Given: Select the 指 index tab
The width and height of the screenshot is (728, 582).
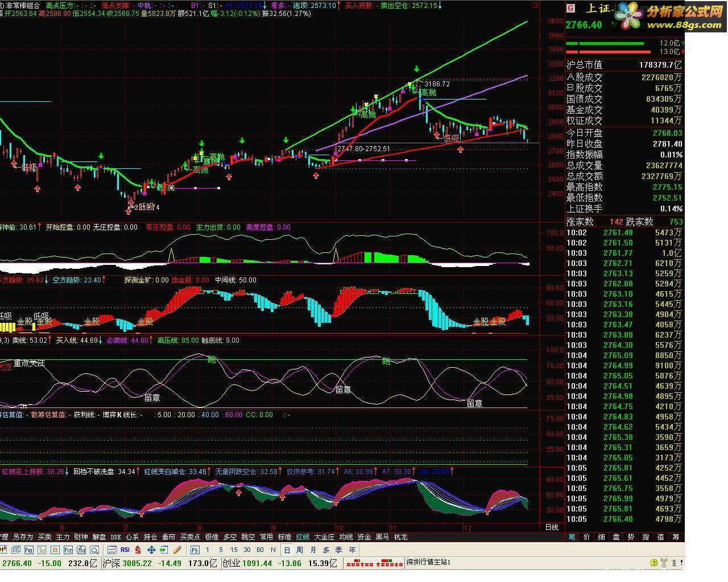Looking at the screenshot, I should point(646,537).
